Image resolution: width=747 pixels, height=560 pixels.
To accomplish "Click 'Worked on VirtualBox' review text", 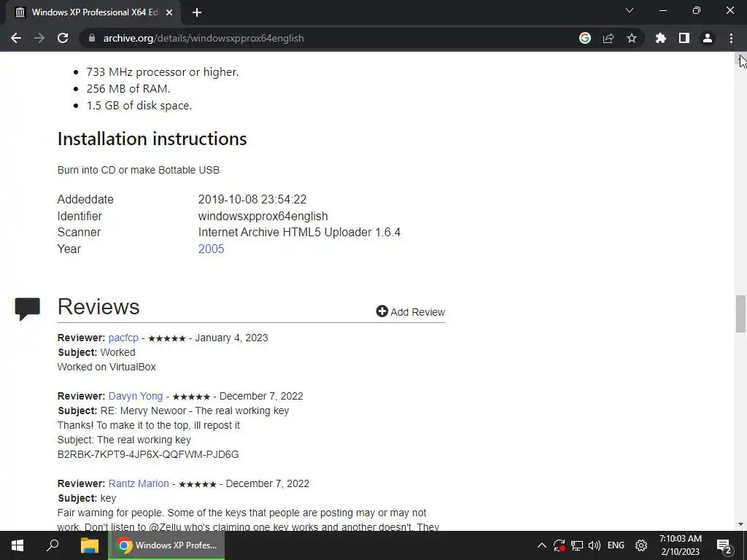I will (107, 367).
